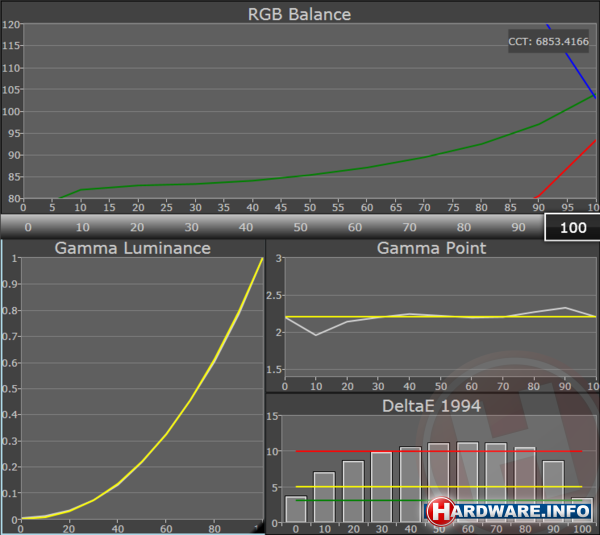Click the Hardware.info logo

(510, 511)
